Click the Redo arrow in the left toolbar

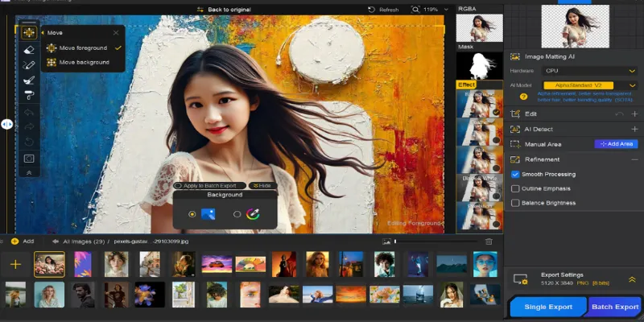click(29, 127)
